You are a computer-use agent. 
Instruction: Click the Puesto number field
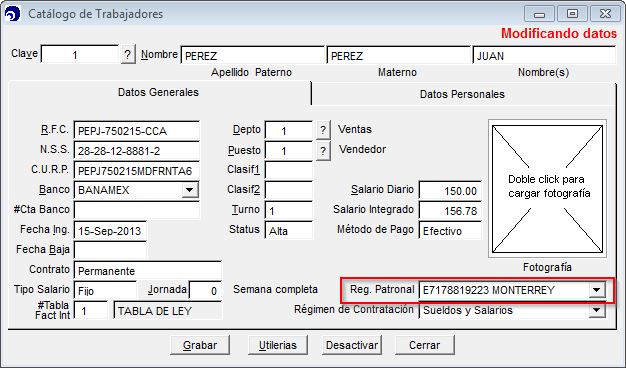(289, 150)
